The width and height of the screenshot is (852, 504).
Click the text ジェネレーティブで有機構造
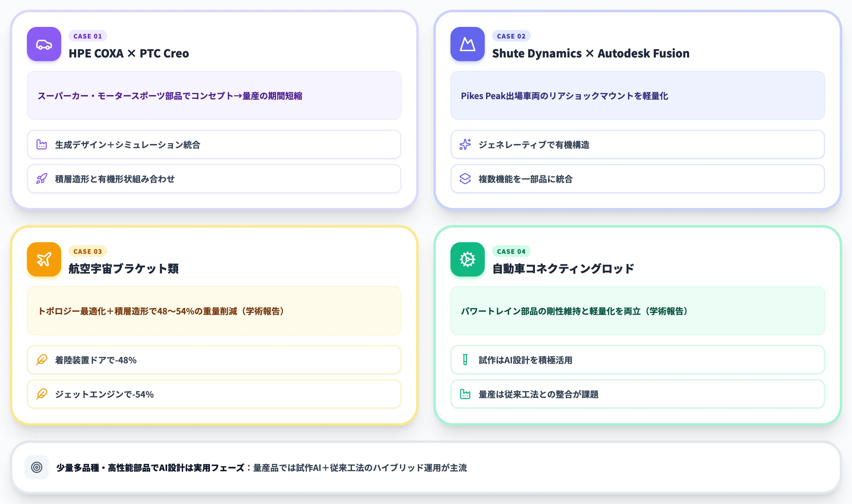pos(534,145)
